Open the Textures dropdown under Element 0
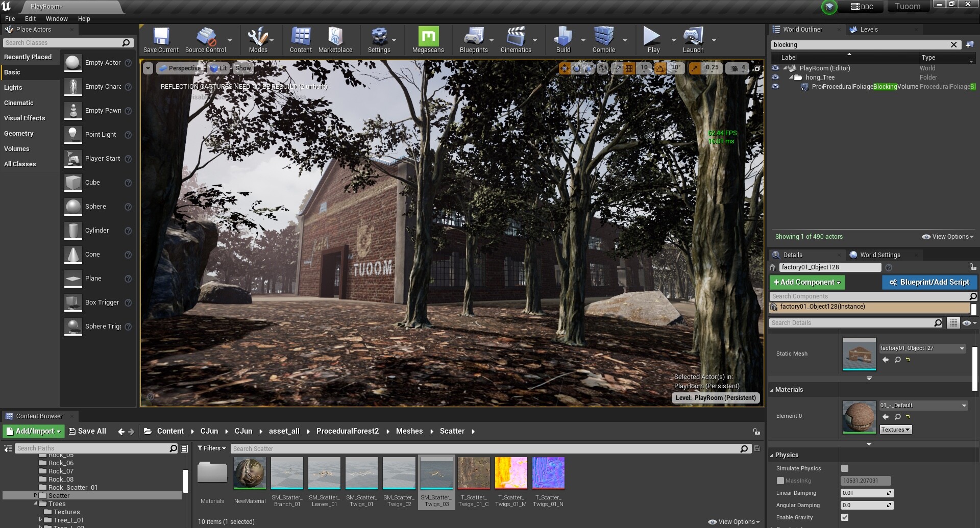Image resolution: width=980 pixels, height=528 pixels. (895, 429)
